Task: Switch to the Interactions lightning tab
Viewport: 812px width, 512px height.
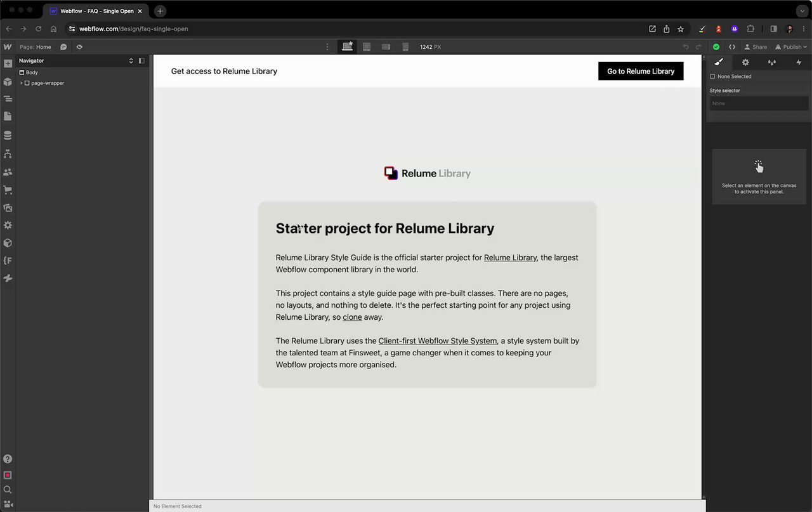Action: click(x=799, y=62)
